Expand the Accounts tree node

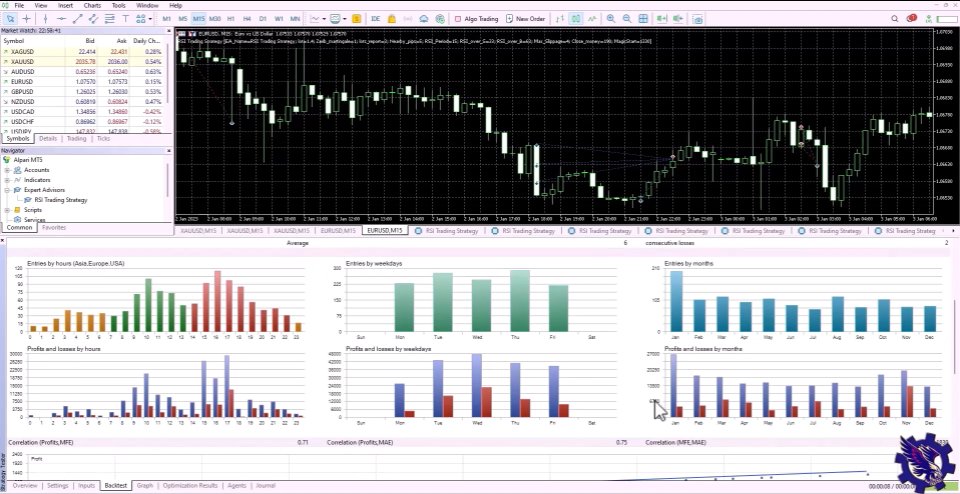coord(8,170)
